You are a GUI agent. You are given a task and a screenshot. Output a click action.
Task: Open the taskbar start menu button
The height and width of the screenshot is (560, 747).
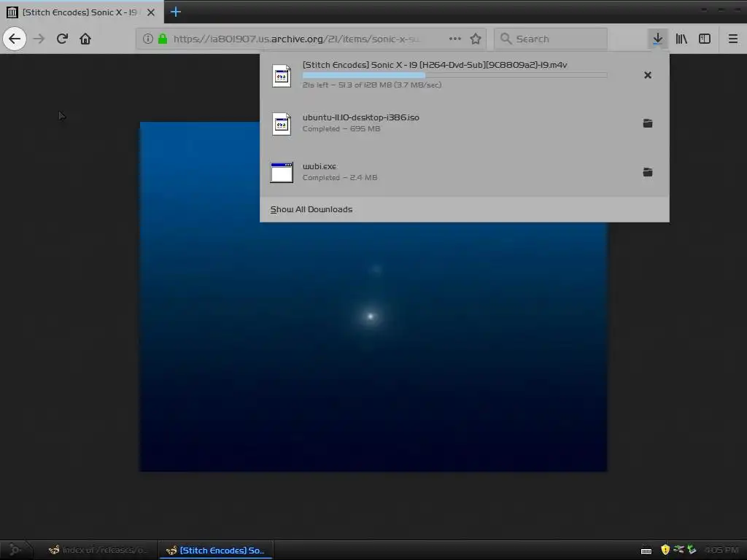(x=15, y=550)
